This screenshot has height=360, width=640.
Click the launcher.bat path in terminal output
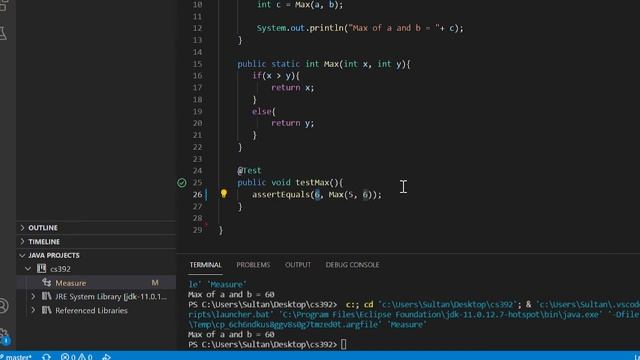pos(231,314)
